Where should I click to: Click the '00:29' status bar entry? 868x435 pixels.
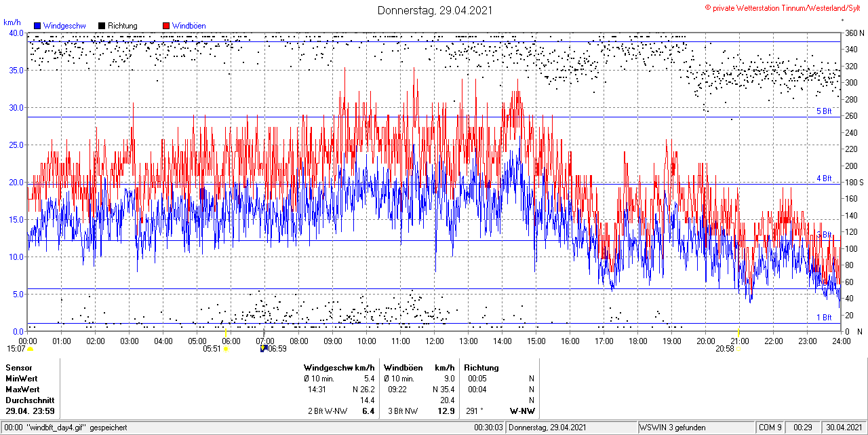coord(803,428)
